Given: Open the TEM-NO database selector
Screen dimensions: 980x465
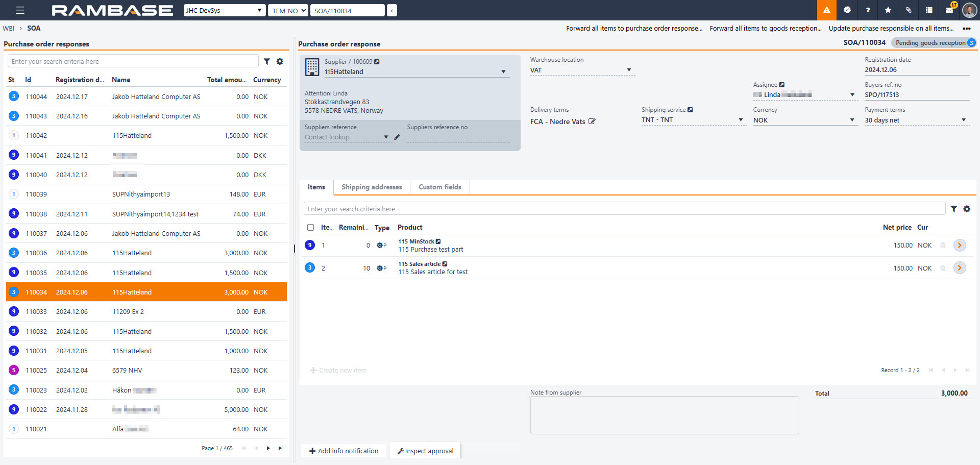Looking at the screenshot, I should (288, 10).
